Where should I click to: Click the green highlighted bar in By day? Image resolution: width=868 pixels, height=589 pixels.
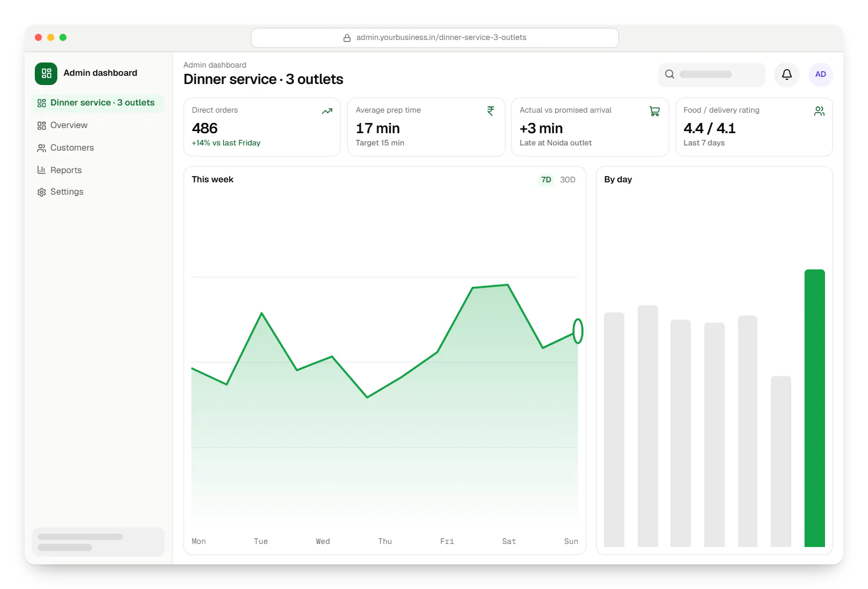tap(814, 408)
